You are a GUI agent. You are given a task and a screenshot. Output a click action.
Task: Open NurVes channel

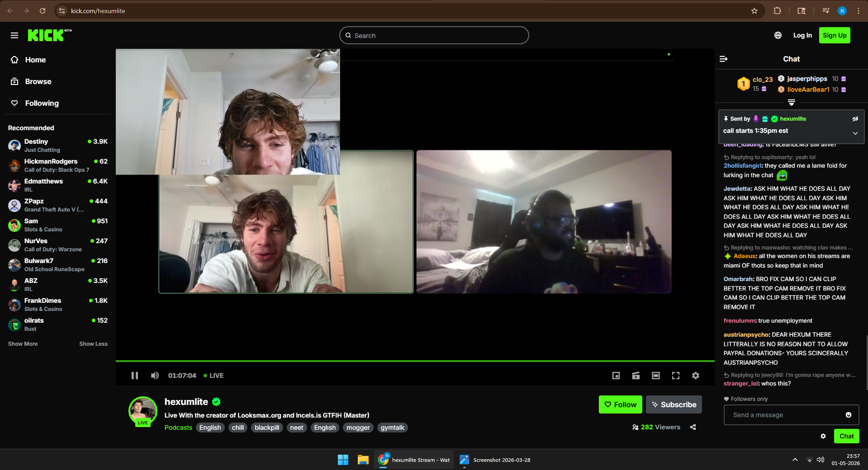58,245
